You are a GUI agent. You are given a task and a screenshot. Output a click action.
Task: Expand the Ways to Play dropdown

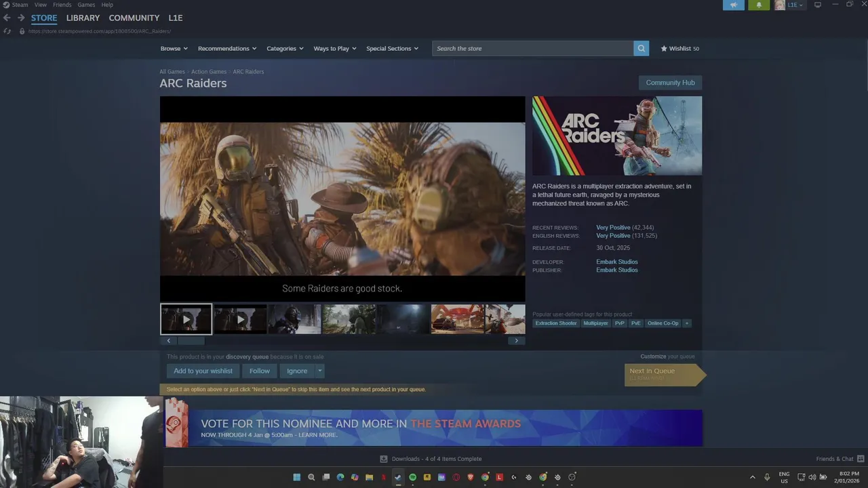pyautogui.click(x=335, y=49)
